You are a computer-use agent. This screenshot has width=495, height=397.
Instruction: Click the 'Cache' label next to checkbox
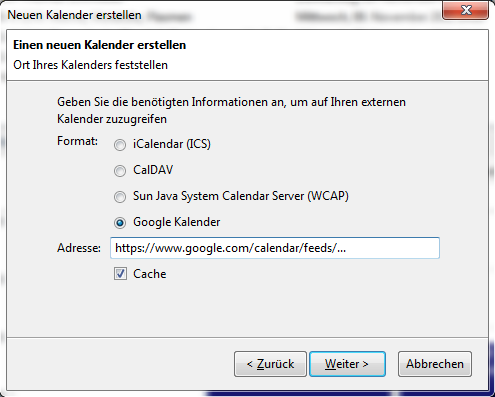click(150, 274)
